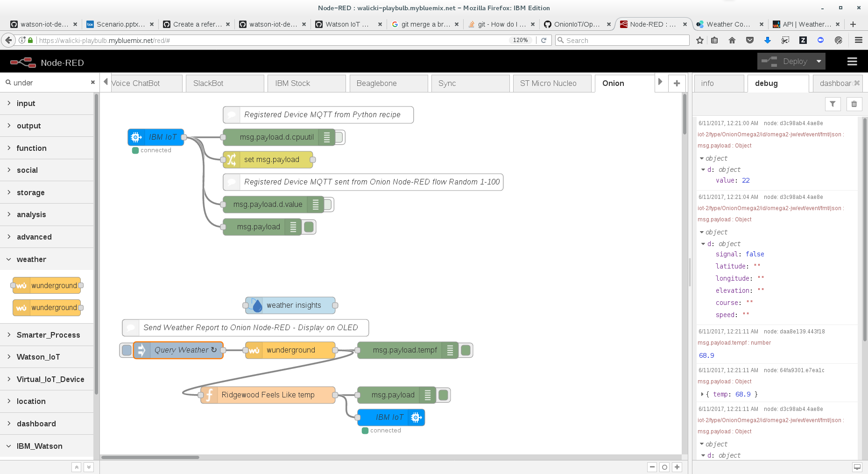Focus the palette filter search field
868x474 pixels.
(50, 83)
